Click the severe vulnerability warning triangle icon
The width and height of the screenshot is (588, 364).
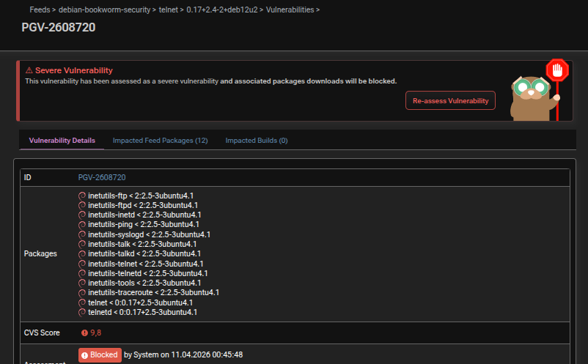click(29, 70)
